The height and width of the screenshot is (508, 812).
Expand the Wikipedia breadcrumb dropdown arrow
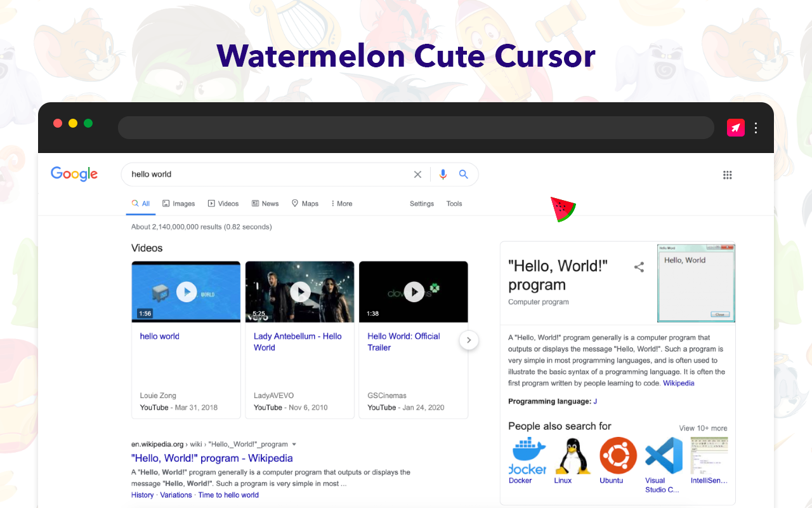click(x=295, y=444)
